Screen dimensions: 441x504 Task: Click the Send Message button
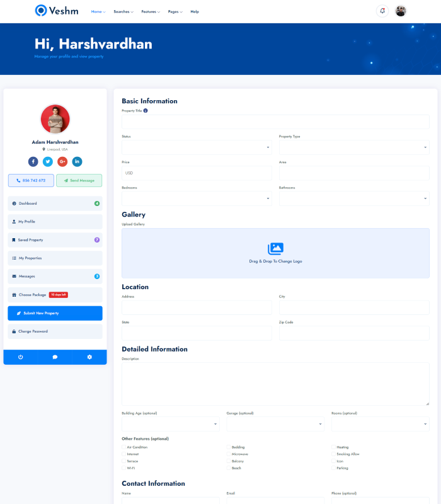tap(79, 181)
